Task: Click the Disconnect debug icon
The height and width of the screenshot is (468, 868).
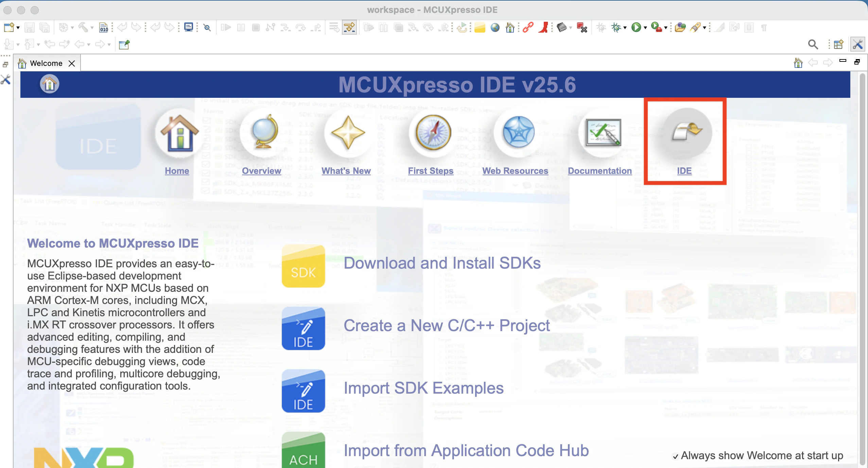Action: click(271, 27)
